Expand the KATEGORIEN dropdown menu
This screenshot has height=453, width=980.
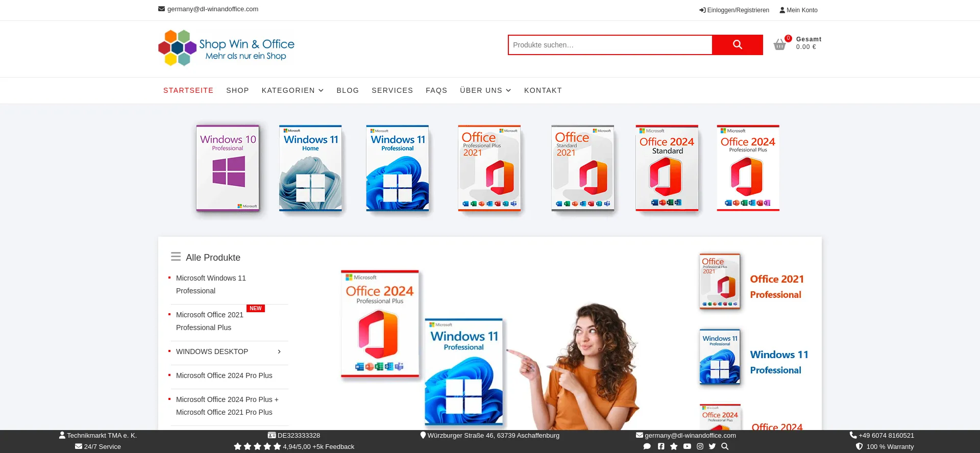(293, 90)
